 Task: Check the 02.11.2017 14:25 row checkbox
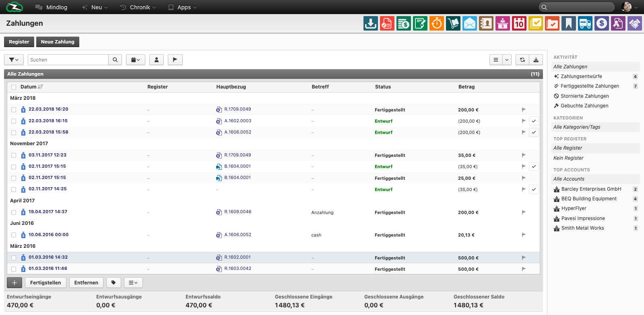click(x=14, y=189)
